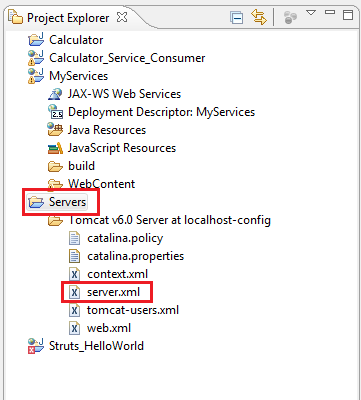Screen dimensions: 361x400
Task: Click the server.xml file icon
Action: point(74,292)
